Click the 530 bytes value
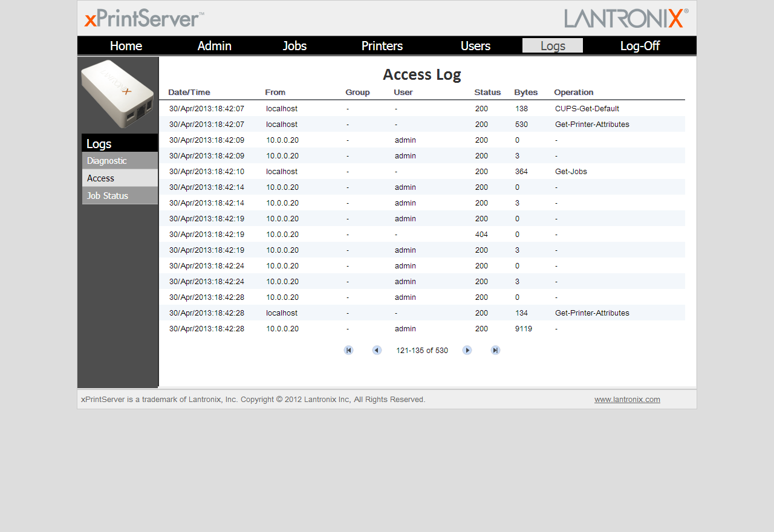Viewport: 774px width, 532px height. (521, 125)
